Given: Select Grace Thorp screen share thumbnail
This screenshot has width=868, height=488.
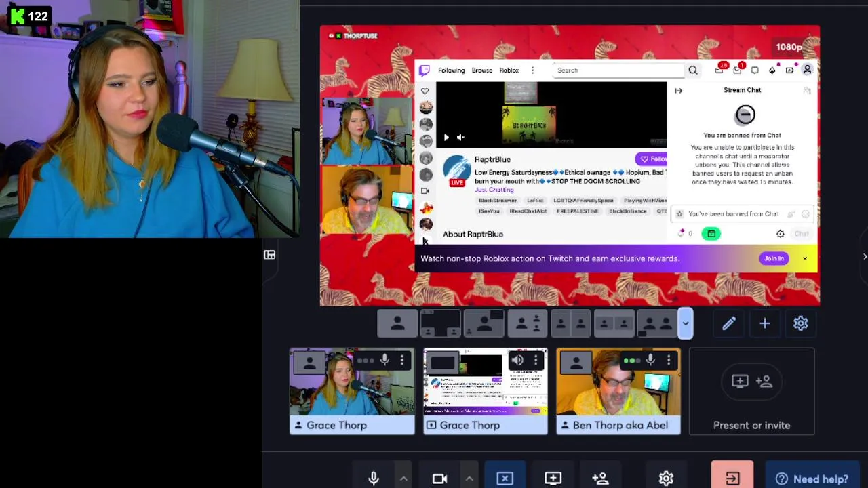Looking at the screenshot, I should (485, 391).
